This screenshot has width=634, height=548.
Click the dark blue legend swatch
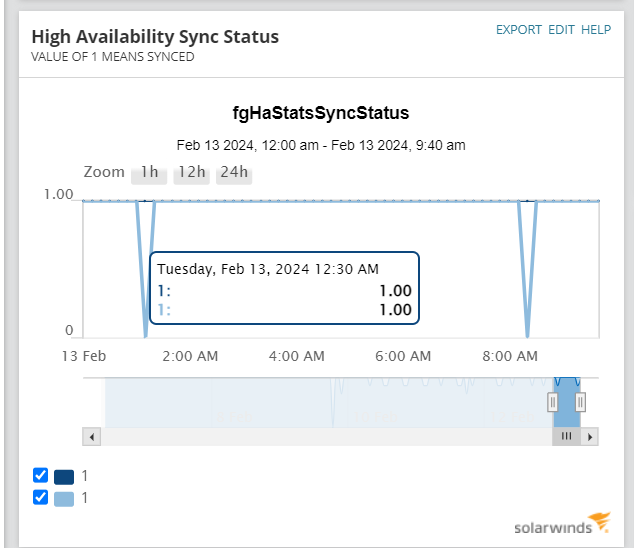click(65, 477)
